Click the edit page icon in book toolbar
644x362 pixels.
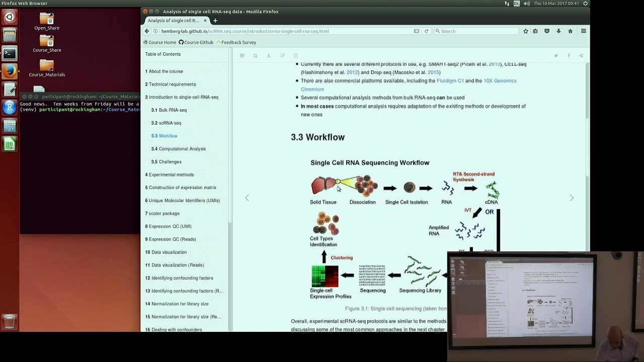coord(282,56)
